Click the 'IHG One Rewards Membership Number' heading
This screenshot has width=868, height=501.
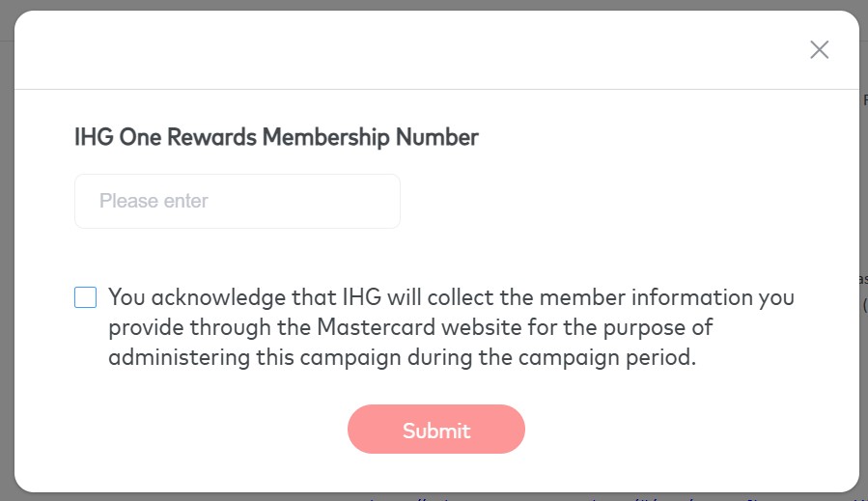[276, 137]
